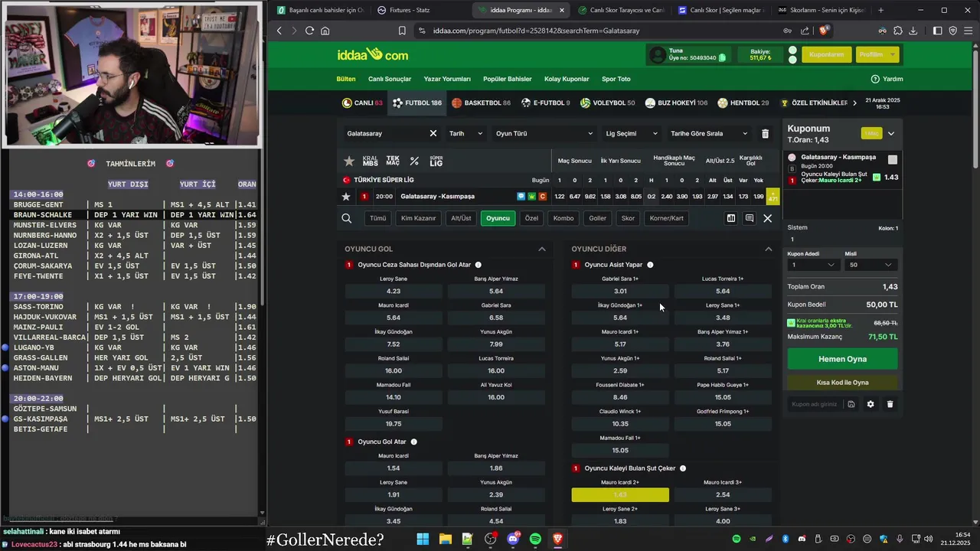980x551 pixels.
Task: Close the match markets panel
Action: (767, 218)
